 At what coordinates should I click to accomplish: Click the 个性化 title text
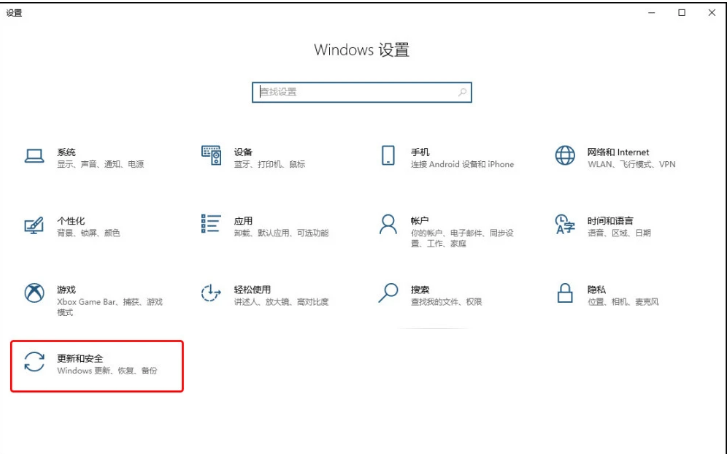coord(71,220)
